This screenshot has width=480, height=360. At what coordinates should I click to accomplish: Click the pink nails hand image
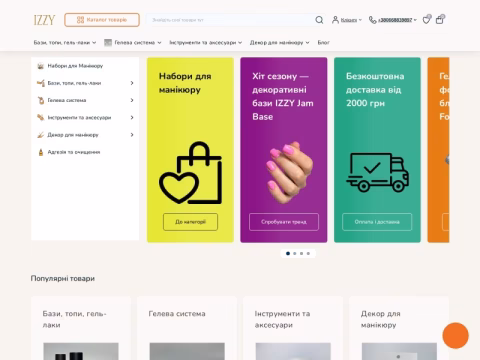tap(289, 172)
